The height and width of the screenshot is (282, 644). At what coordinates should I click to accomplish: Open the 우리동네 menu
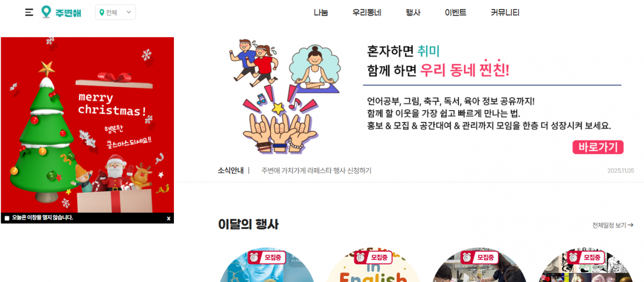[x=367, y=12]
